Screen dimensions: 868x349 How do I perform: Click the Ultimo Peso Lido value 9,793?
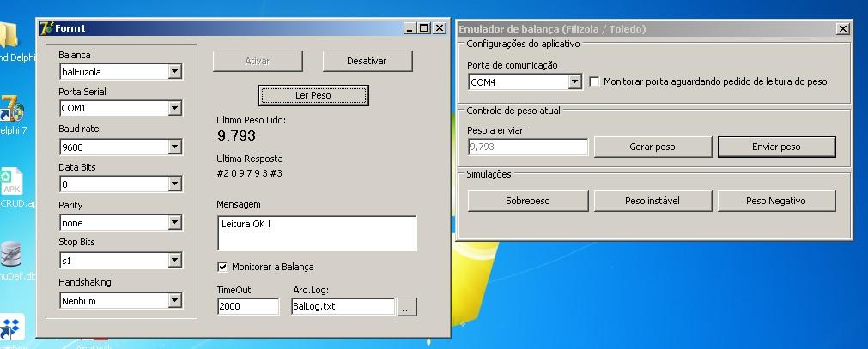236,135
